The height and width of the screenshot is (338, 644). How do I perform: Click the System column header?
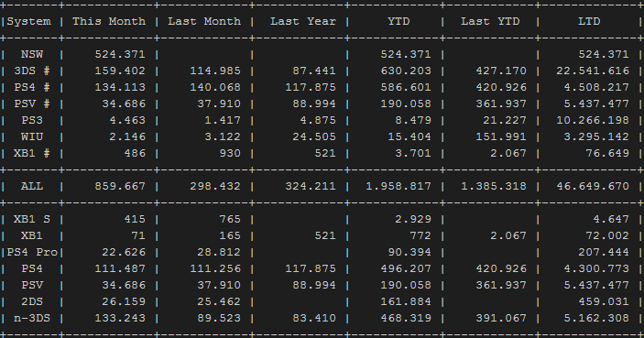click(28, 21)
